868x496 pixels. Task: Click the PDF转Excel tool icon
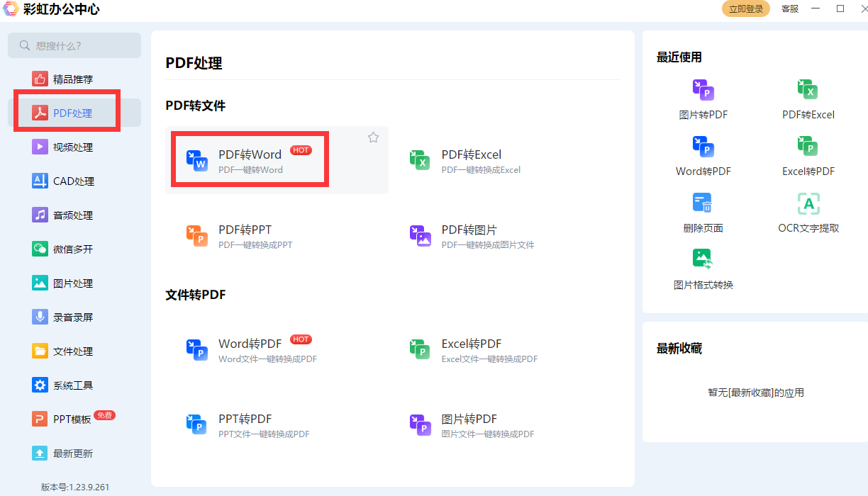tap(421, 160)
